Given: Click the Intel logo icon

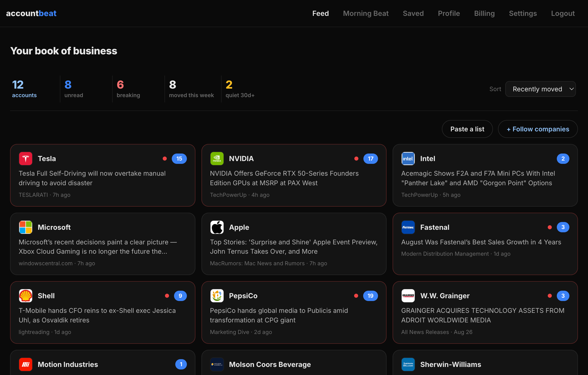Looking at the screenshot, I should (x=408, y=159).
